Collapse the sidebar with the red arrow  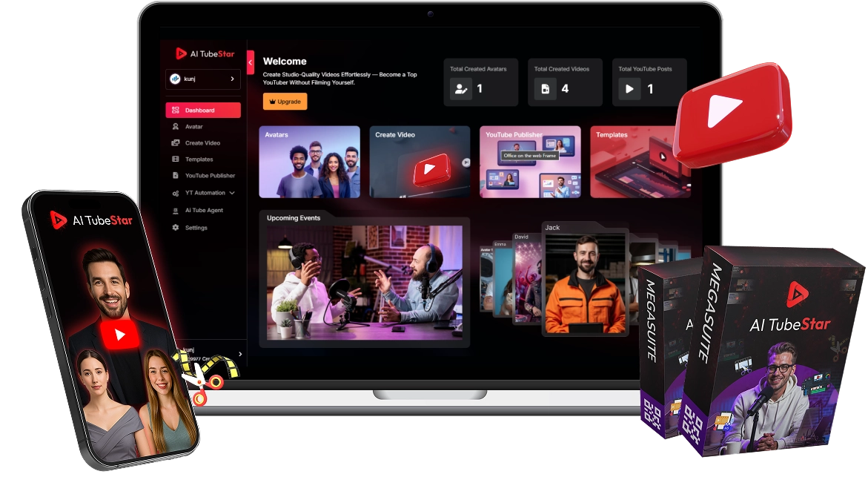[251, 62]
